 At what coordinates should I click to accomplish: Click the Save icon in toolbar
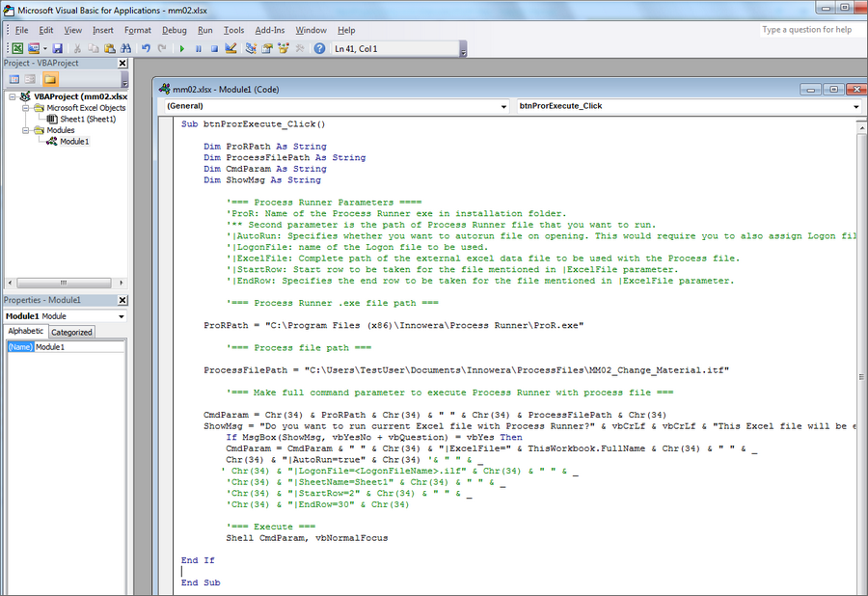pos(57,48)
